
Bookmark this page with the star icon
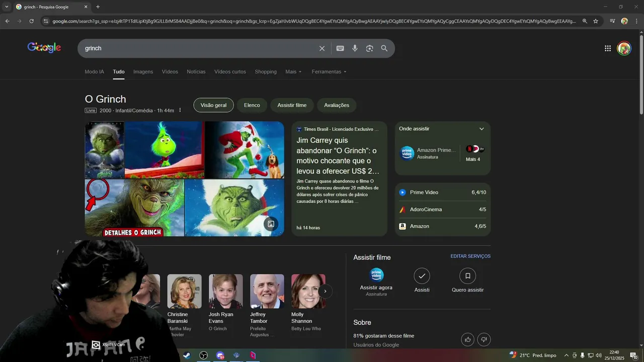point(596,21)
